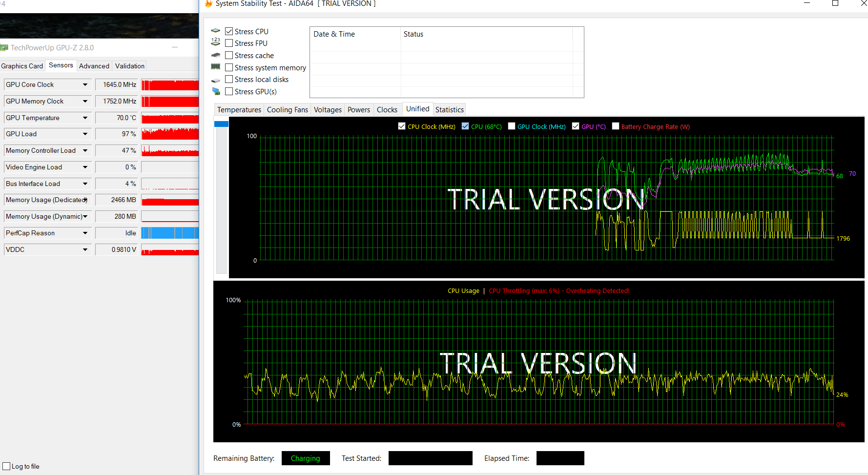Image resolution: width=868 pixels, height=475 pixels.
Task: Uncheck the Stress CPU checkbox
Action: (229, 31)
